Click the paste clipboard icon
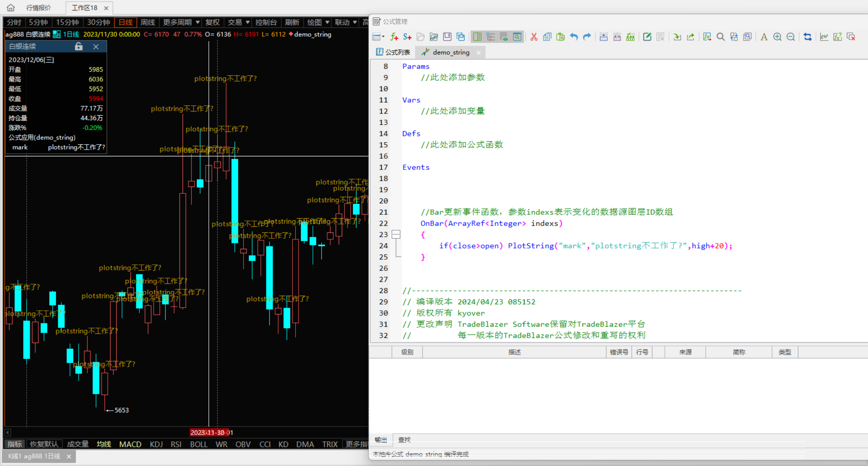The width and height of the screenshot is (868, 466). coord(560,37)
